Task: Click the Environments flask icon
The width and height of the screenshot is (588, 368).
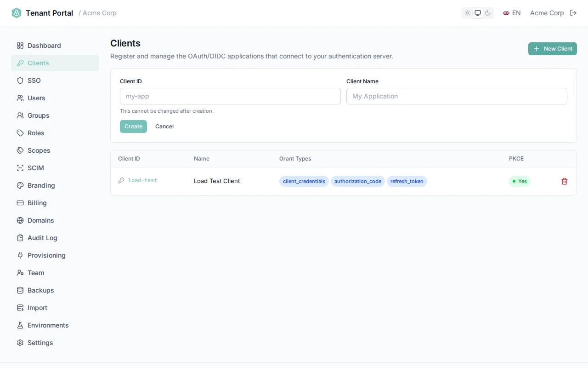Action: tap(20, 325)
